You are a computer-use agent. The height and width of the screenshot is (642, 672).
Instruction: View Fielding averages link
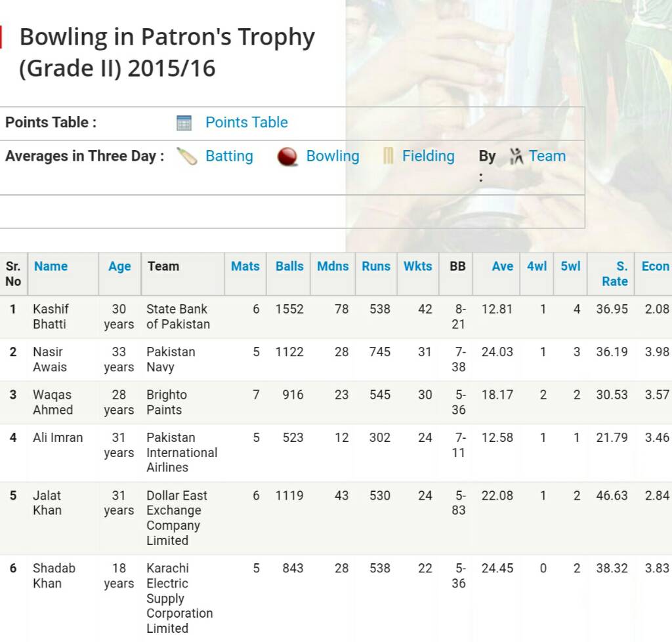(428, 156)
